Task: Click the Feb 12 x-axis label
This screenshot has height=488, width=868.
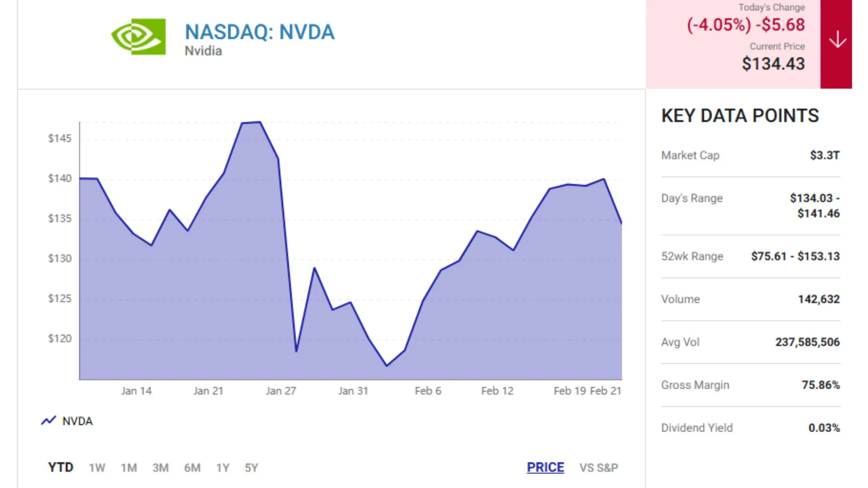Action: pos(497,391)
